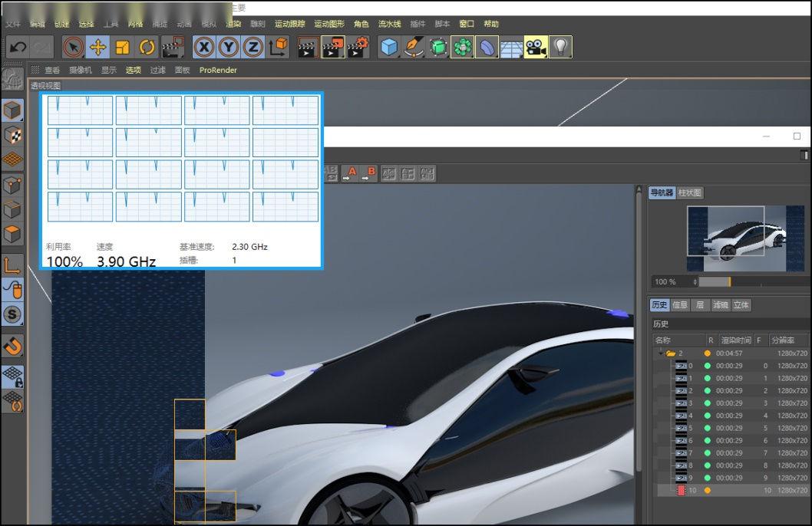The height and width of the screenshot is (526, 812).
Task: Toggle Z axis lock
Action: (x=253, y=48)
